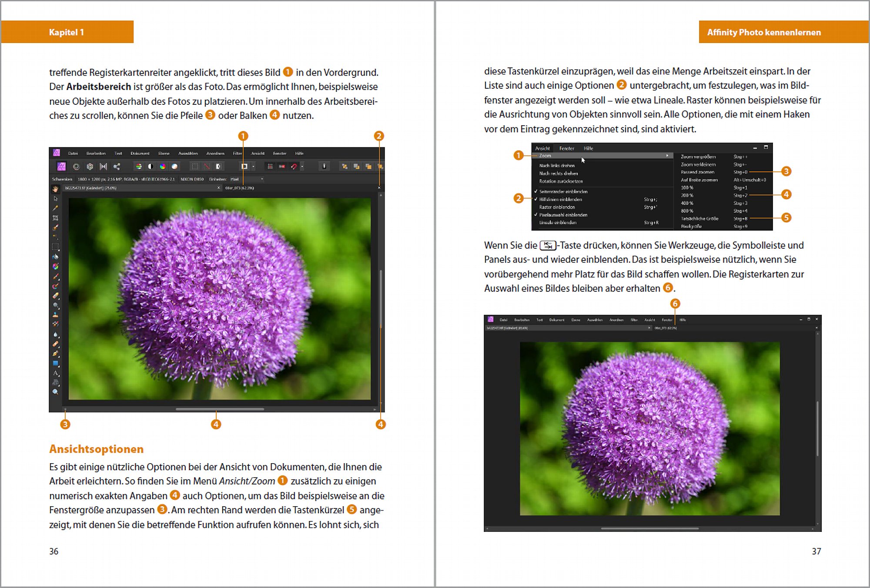Open the snapping options dropdown arrow
Image resolution: width=870 pixels, height=588 pixels.
[x=302, y=166]
